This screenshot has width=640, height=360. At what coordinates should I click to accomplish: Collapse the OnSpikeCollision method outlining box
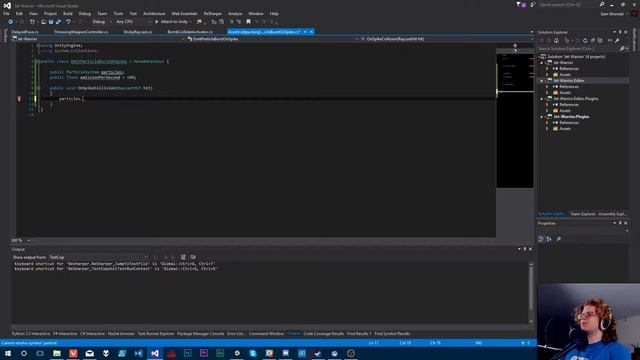click(38, 88)
